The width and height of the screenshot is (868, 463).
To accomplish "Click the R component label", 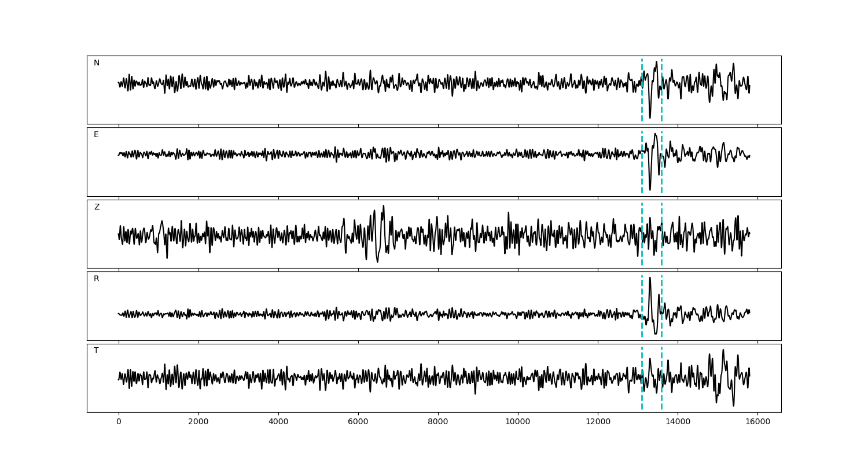I will (x=97, y=279).
